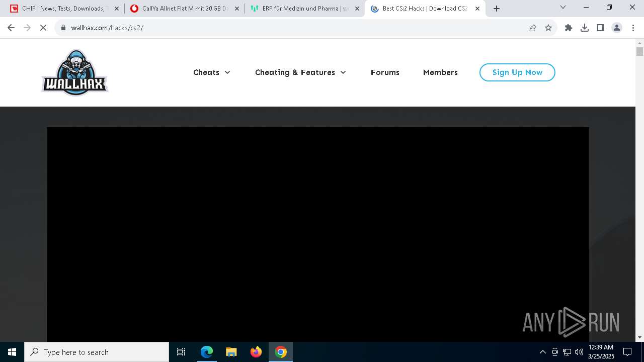Share this page icon
The height and width of the screenshot is (362, 644).
tap(532, 28)
